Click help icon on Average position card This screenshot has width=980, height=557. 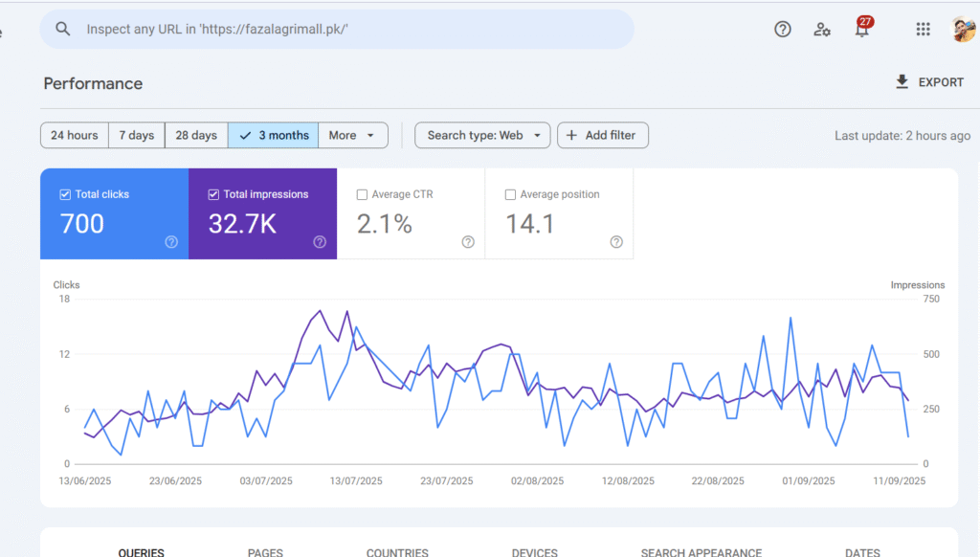[x=616, y=242]
